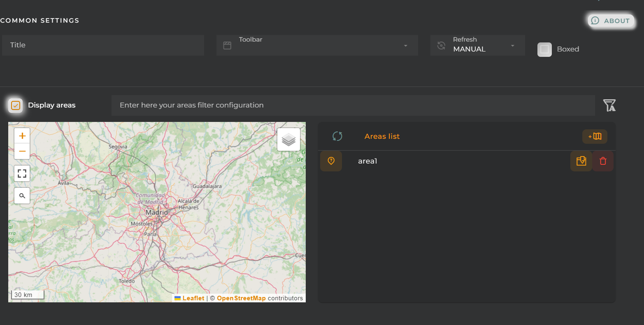
Task: Open the map search tool
Action: click(x=22, y=196)
